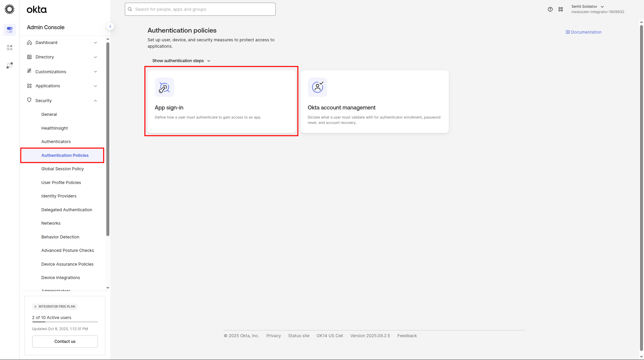The width and height of the screenshot is (644, 360).
Task: Click the active users progress bar
Action: click(x=65, y=322)
